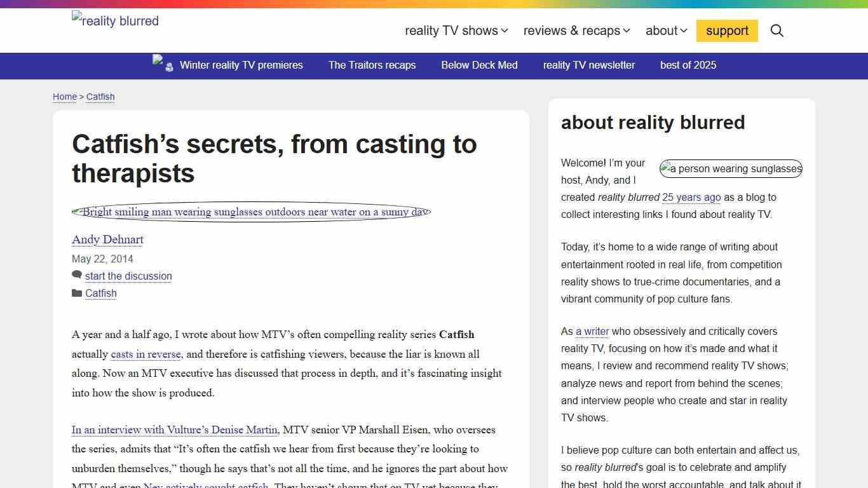Click the broken-image placeholder icon in the header logo

[78, 17]
